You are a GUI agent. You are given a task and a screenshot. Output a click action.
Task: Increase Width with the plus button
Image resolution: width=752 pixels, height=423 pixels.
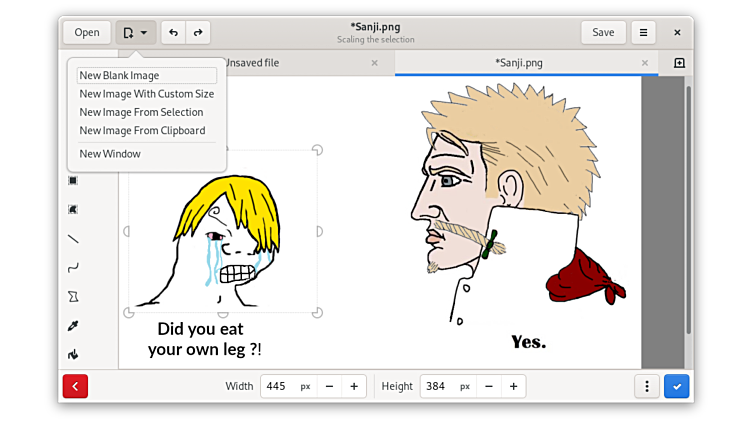tap(354, 386)
